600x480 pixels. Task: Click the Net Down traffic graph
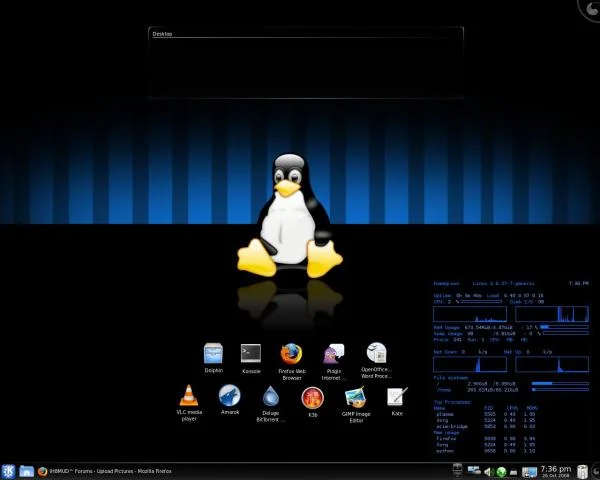click(470, 364)
